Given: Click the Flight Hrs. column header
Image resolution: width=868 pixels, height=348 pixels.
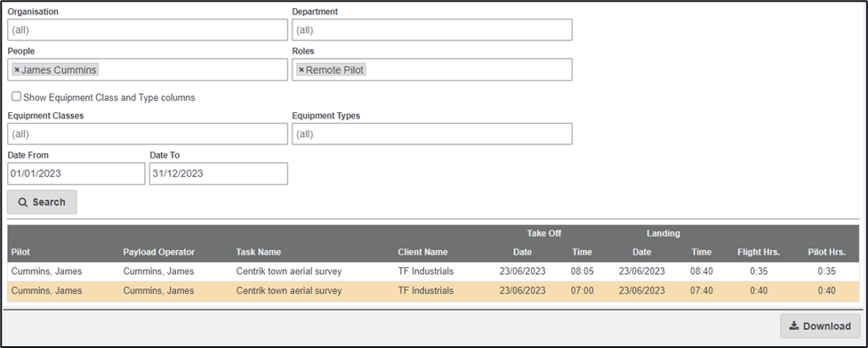Looking at the screenshot, I should (x=759, y=252).
